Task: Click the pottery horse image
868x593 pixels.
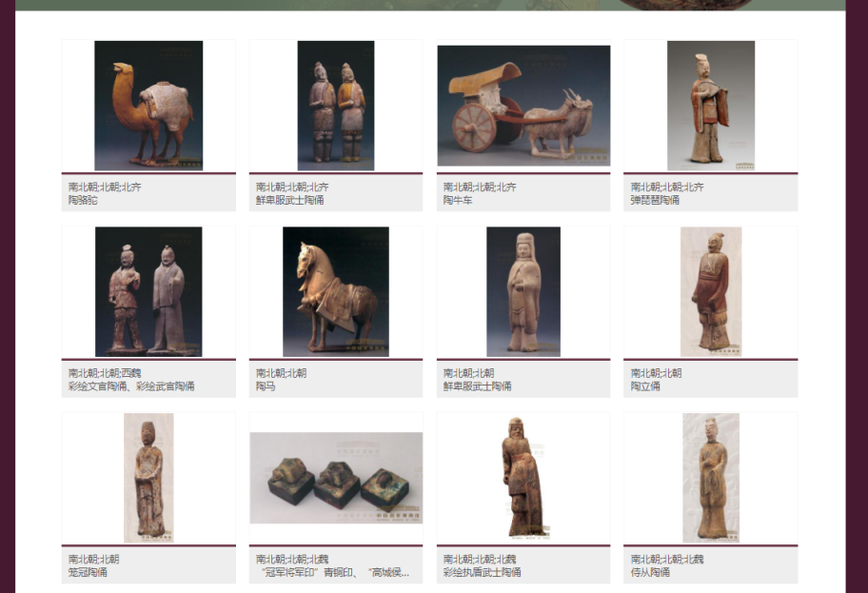Action: pyautogui.click(x=336, y=291)
